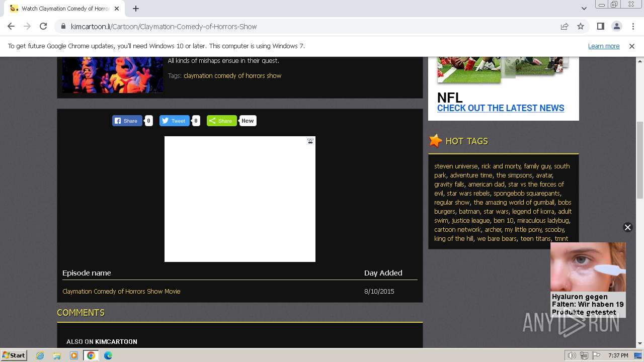Open the simpsons hot tag

click(514, 175)
